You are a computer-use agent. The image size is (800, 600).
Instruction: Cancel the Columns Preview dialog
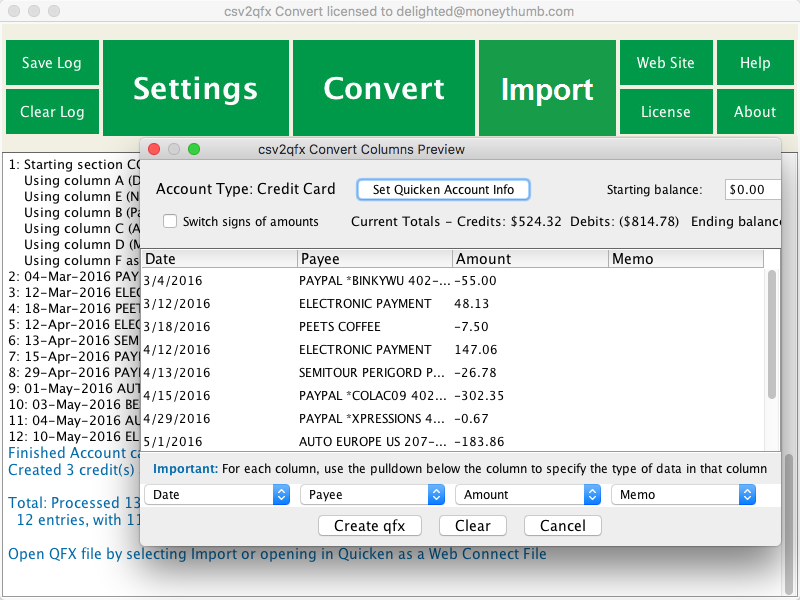coord(563,526)
